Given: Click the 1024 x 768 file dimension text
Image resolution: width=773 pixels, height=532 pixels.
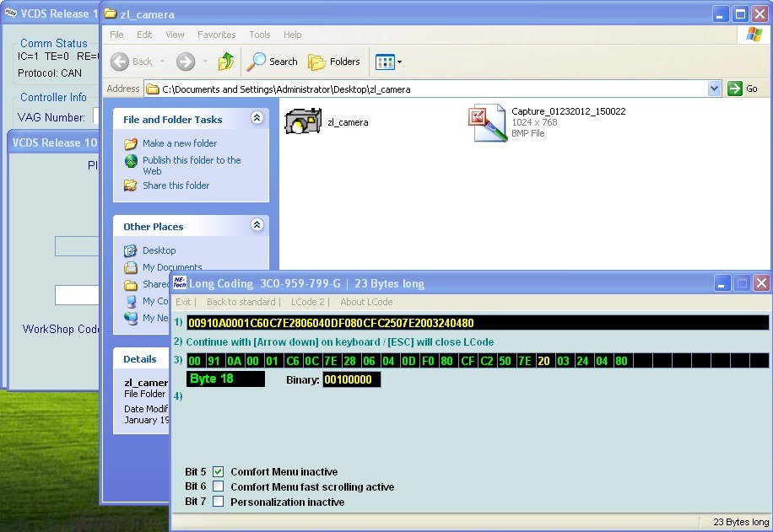Looking at the screenshot, I should click(534, 122).
